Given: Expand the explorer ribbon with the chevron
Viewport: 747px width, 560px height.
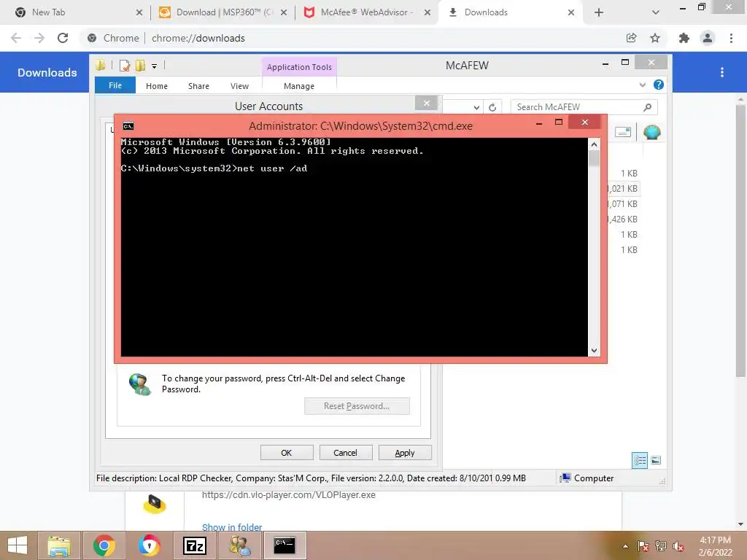Looking at the screenshot, I should pos(642,85).
